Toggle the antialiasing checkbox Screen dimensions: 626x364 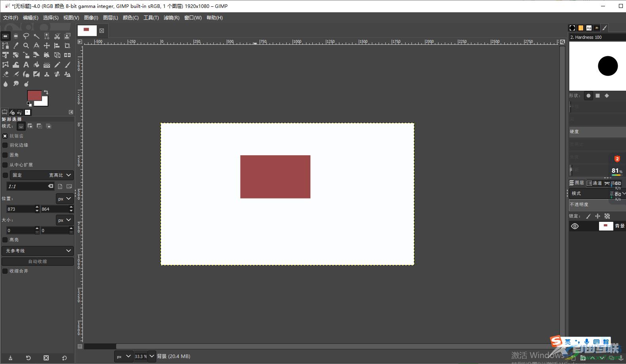click(x=5, y=136)
